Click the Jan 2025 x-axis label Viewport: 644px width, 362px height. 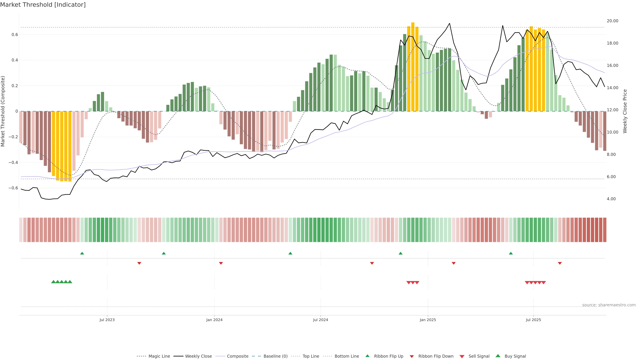tap(428, 320)
